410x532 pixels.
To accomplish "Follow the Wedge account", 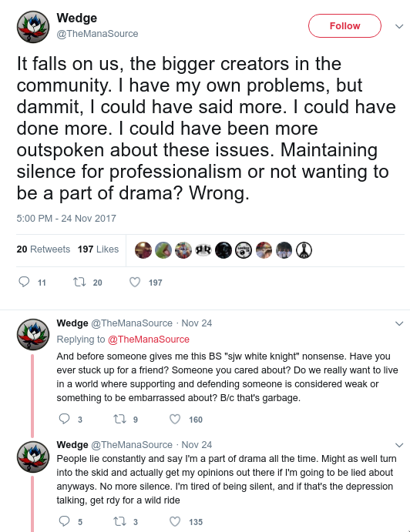I will pos(344,25).
